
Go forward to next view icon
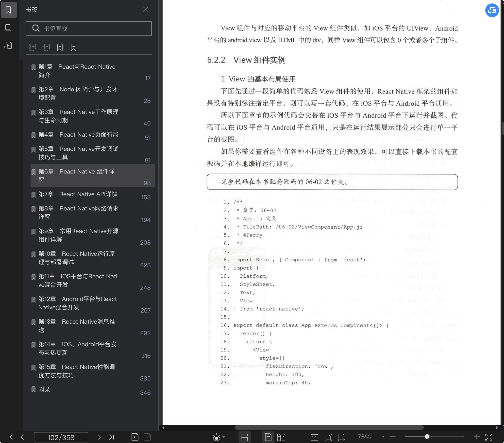point(148,437)
